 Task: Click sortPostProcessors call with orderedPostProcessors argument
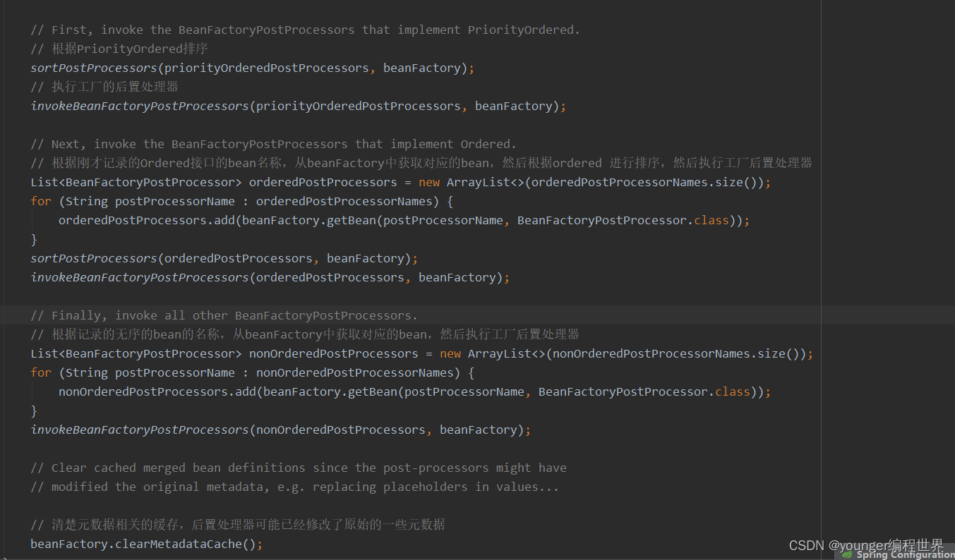pyautogui.click(x=224, y=258)
